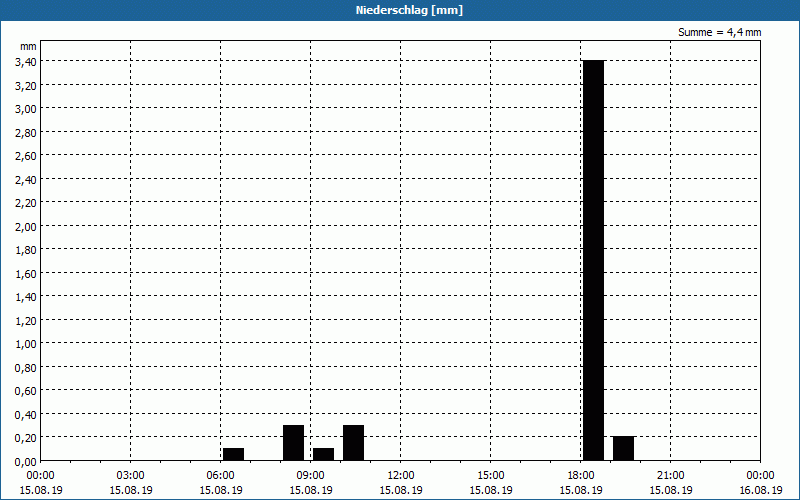Screen dimensions: 800x500
Task: Select the 0,10 mm bar just after 09:00
Action: (323, 454)
